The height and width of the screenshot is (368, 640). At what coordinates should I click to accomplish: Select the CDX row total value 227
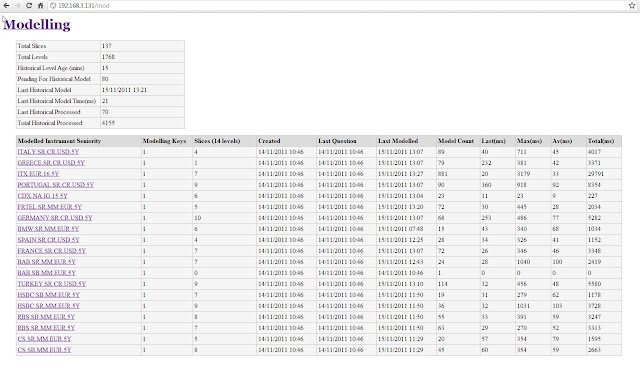point(593,196)
